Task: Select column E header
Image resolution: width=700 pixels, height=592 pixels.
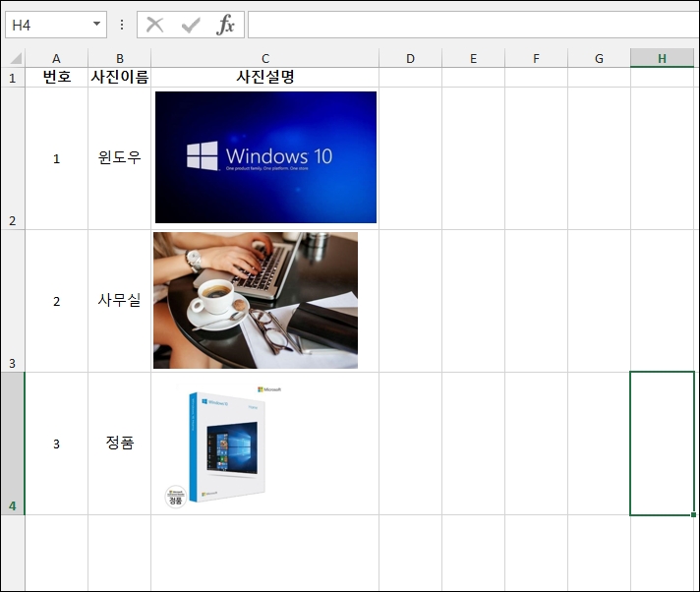Action: (473, 58)
